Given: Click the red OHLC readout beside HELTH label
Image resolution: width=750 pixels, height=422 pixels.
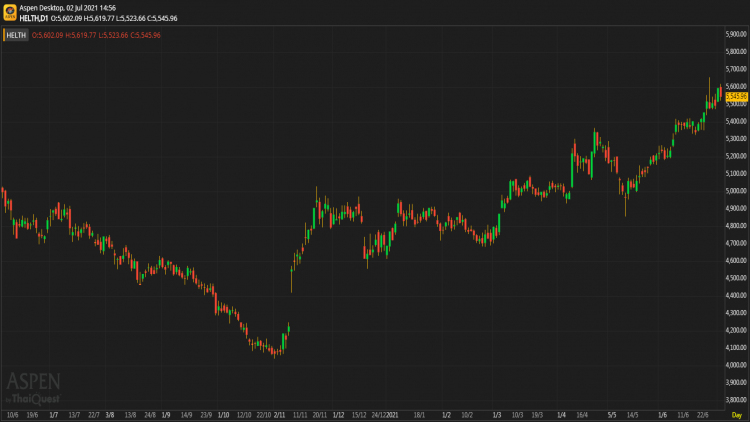Looking at the screenshot, I should pyautogui.click(x=96, y=35).
